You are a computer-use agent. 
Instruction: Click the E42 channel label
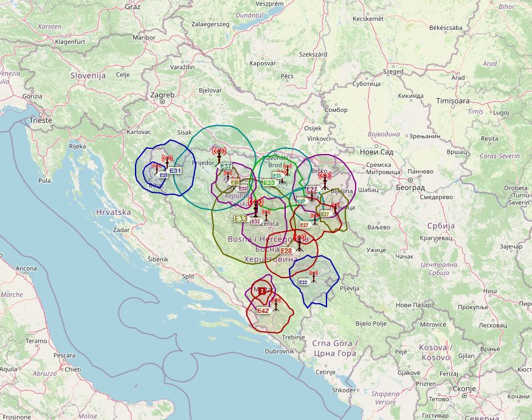click(x=263, y=310)
